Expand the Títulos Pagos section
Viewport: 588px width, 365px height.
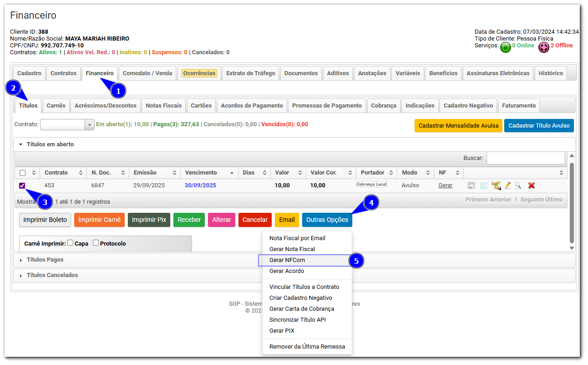45,260
